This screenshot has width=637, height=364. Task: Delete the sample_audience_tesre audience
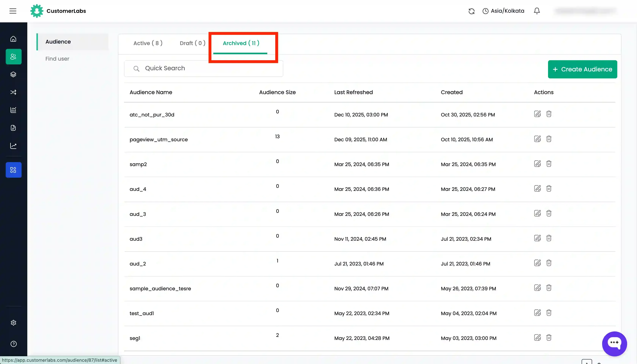coord(549,288)
